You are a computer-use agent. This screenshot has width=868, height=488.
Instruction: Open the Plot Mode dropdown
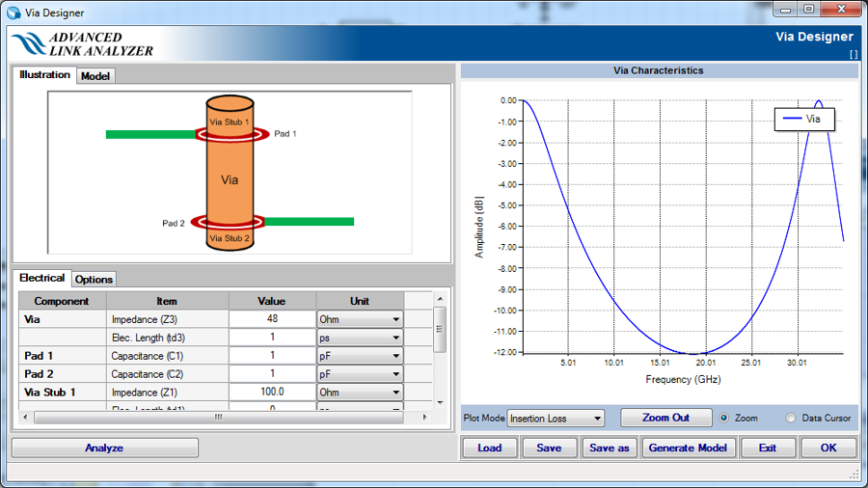pos(556,419)
